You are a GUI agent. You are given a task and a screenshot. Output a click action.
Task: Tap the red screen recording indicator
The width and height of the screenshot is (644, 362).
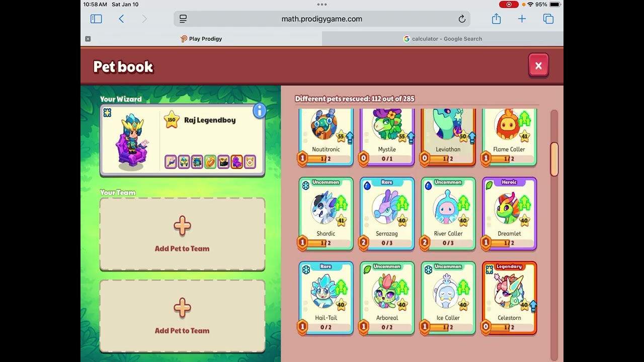point(509,5)
